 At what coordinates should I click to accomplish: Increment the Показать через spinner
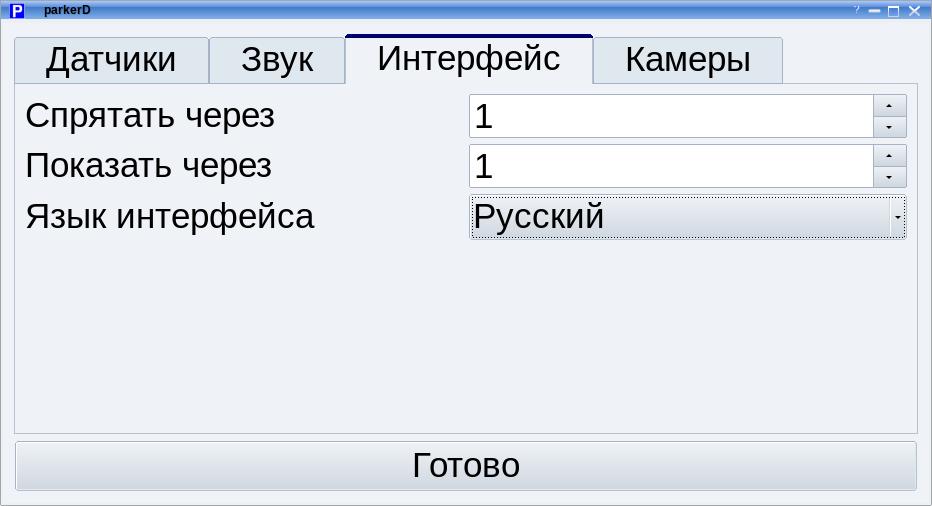coord(889,156)
